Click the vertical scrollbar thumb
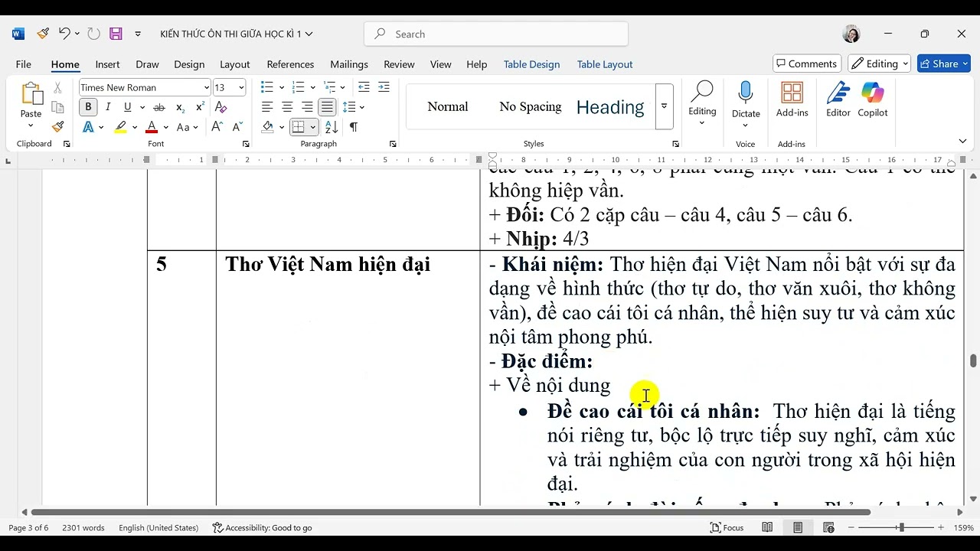 [973, 360]
